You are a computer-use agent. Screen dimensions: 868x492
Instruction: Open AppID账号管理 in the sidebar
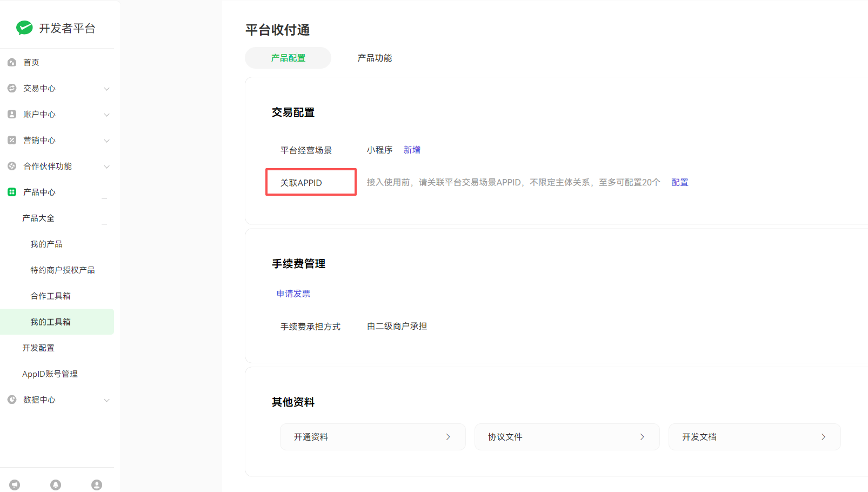click(x=50, y=374)
